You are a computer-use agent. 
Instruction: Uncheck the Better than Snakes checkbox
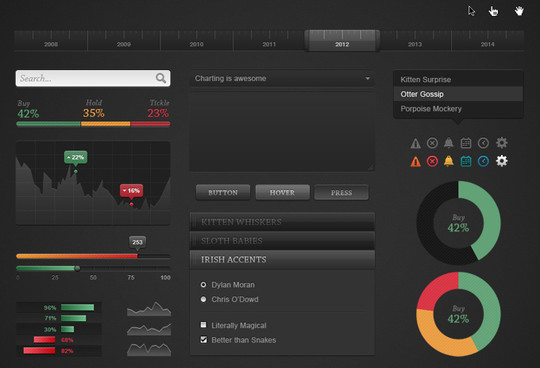coord(204,340)
